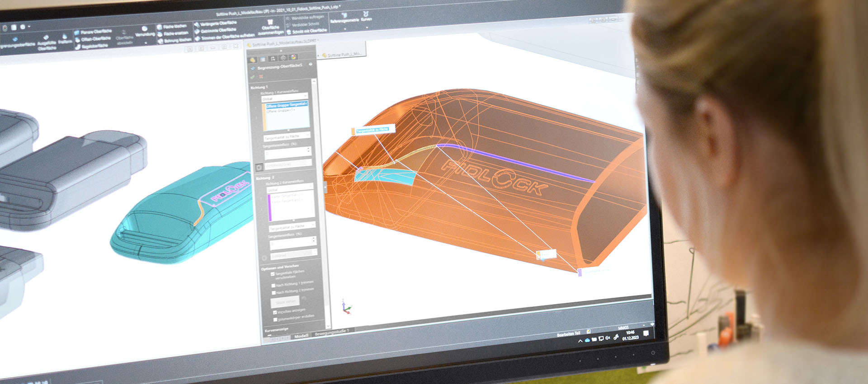Screen dimensions: 868x384
Task: Select Offene Gruppe<1> in the Richtung 1 list
Action: pyautogui.click(x=281, y=111)
